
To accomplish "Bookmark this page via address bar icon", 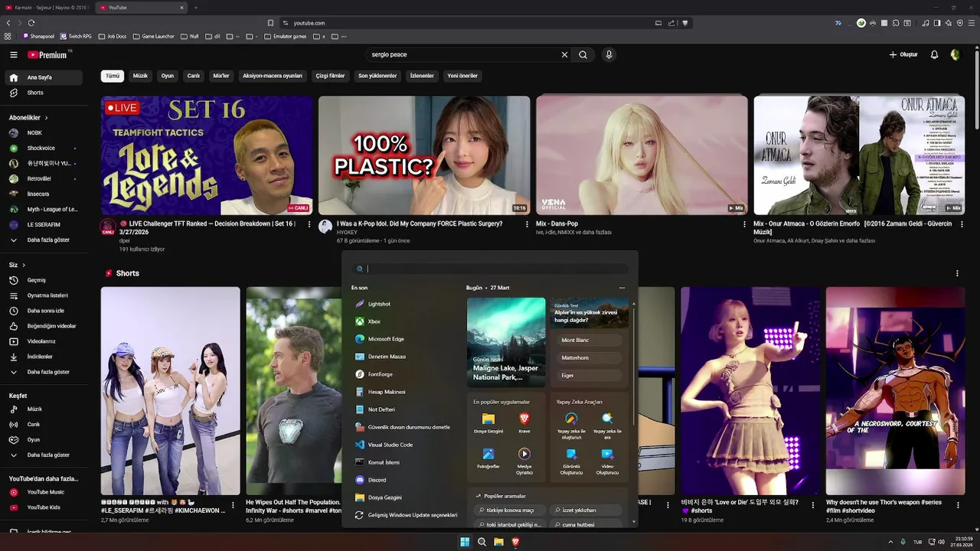I will (270, 23).
